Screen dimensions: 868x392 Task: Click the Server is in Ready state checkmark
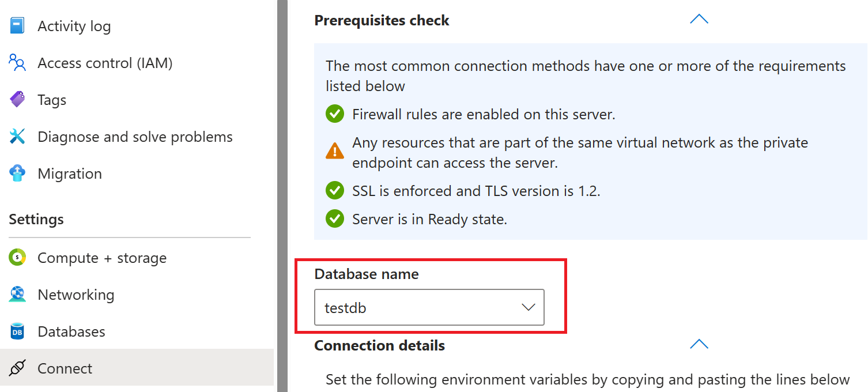tap(334, 219)
